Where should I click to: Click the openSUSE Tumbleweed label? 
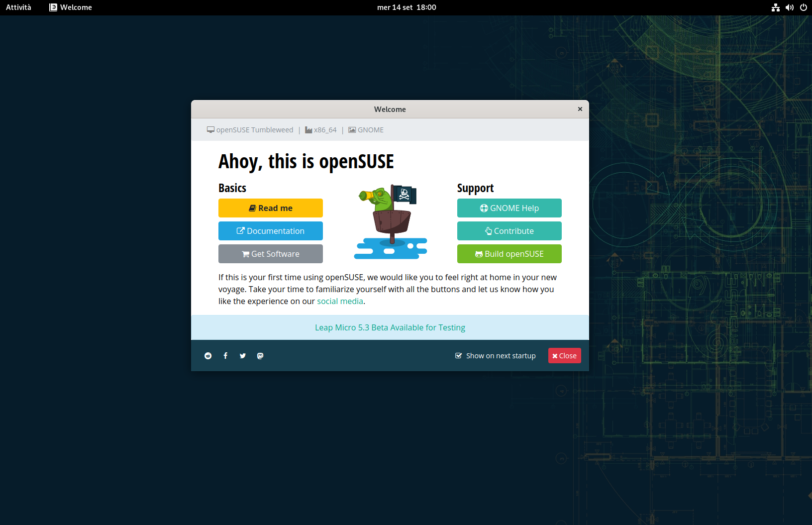tap(250, 130)
